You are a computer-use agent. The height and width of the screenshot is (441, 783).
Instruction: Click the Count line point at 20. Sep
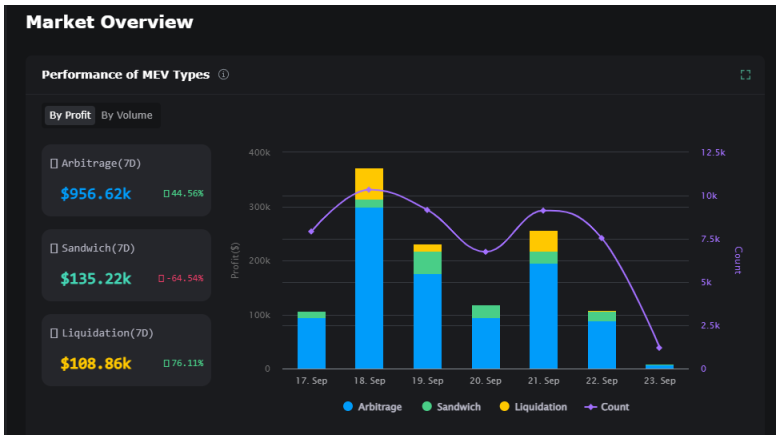pos(486,252)
